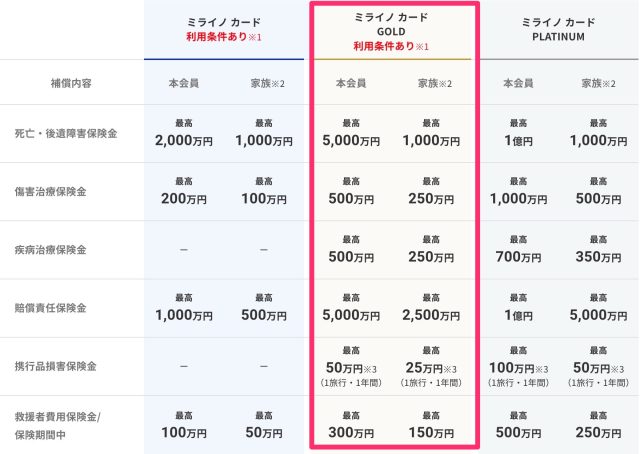Click the 2,000万円 death benefit amount
Screen dimensions: 640x454
pos(184,140)
